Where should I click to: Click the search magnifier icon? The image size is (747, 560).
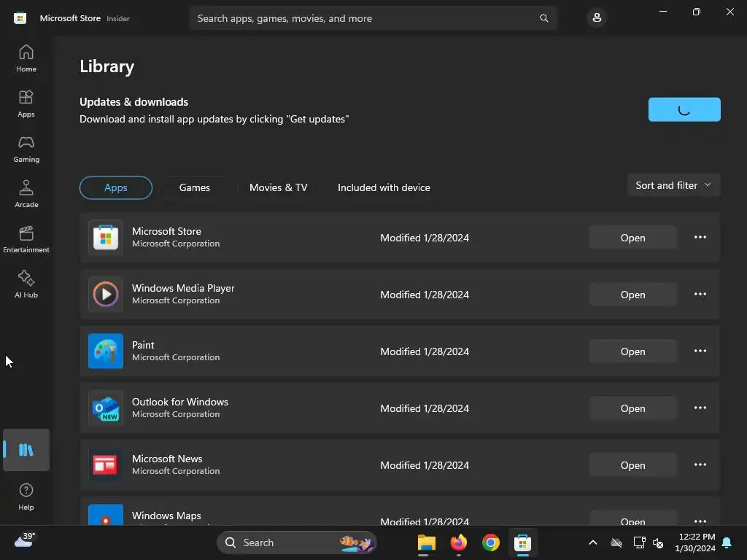[543, 18]
